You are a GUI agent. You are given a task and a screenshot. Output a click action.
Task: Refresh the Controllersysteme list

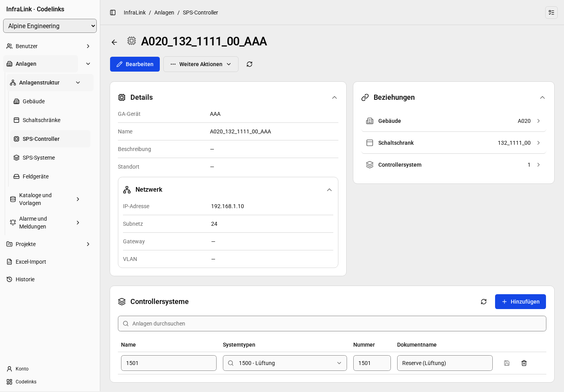(x=484, y=302)
